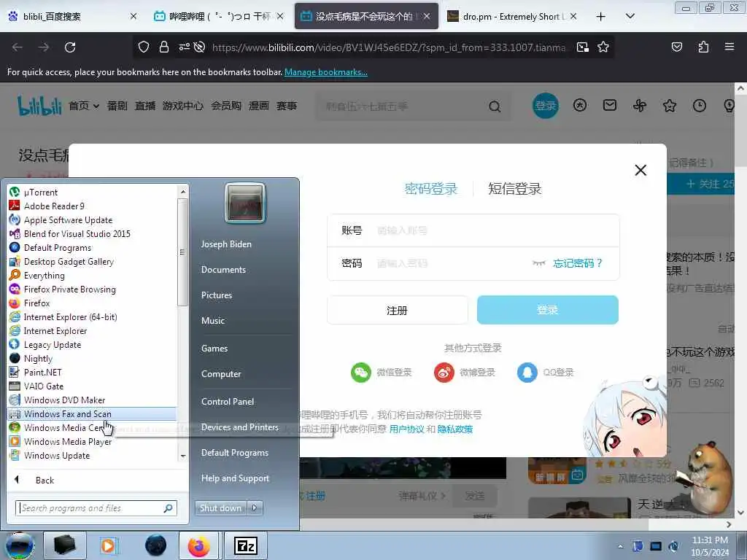Open Control Panel from Start menu
Image resolution: width=747 pixels, height=560 pixels.
(x=228, y=402)
